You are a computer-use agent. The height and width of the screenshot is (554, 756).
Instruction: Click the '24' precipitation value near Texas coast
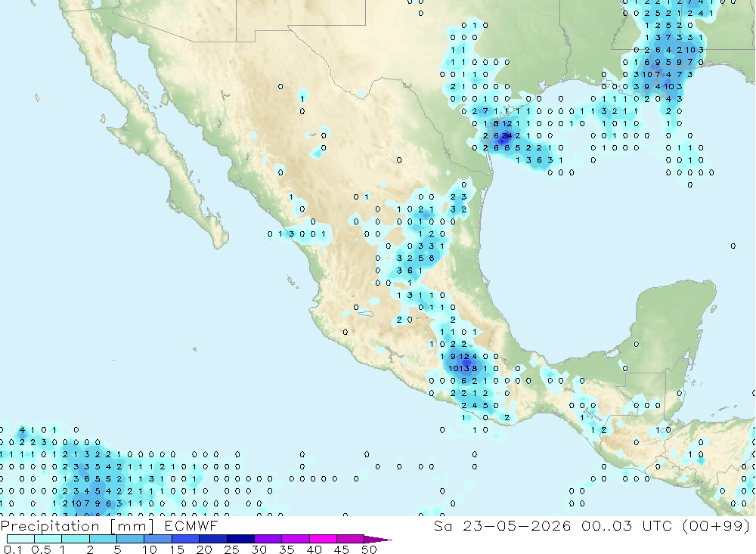click(x=507, y=136)
